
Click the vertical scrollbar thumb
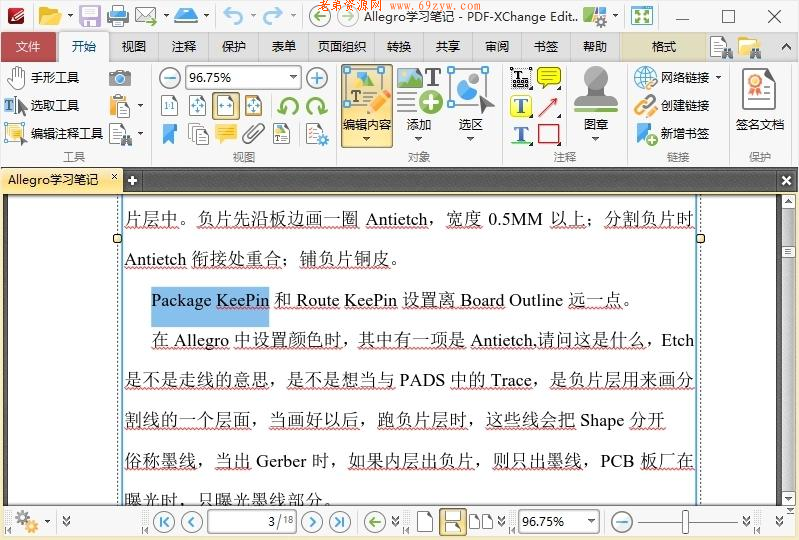click(788, 252)
